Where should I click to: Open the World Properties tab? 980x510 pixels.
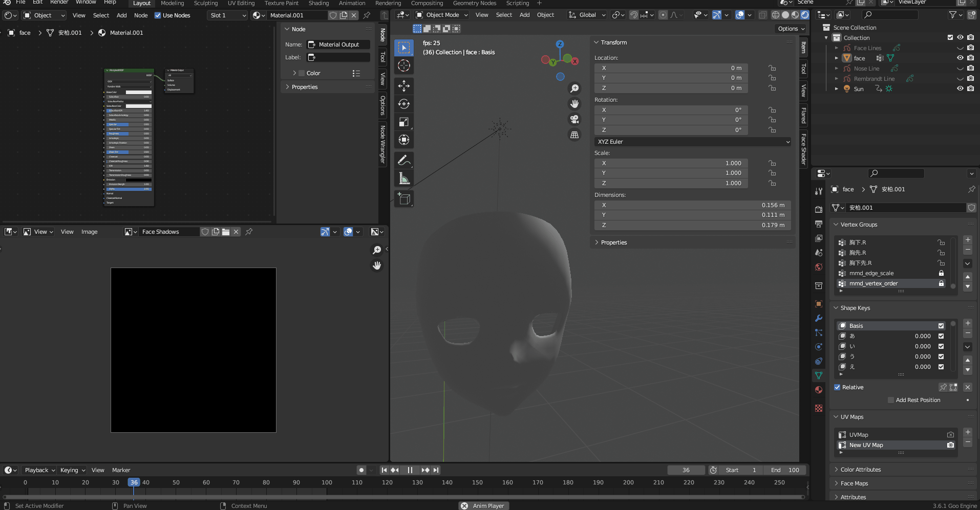point(818,267)
